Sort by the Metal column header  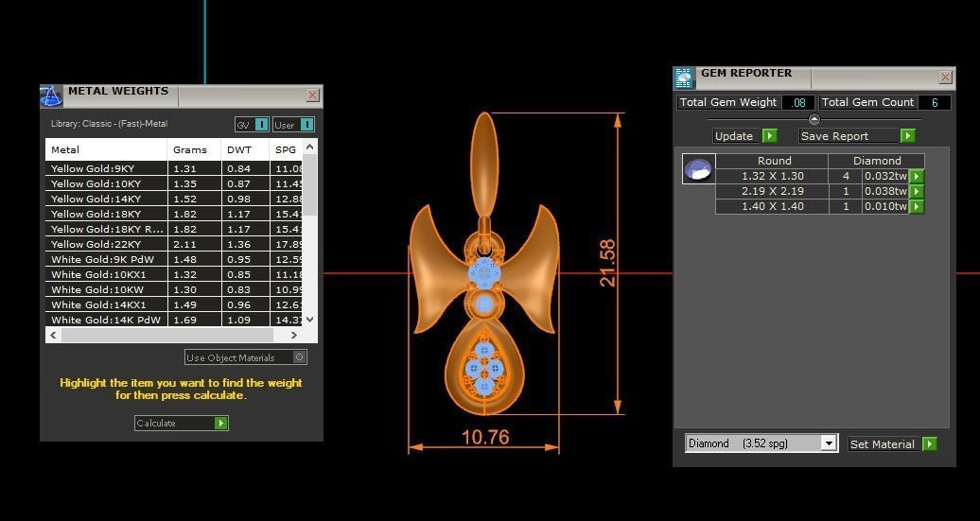point(106,150)
